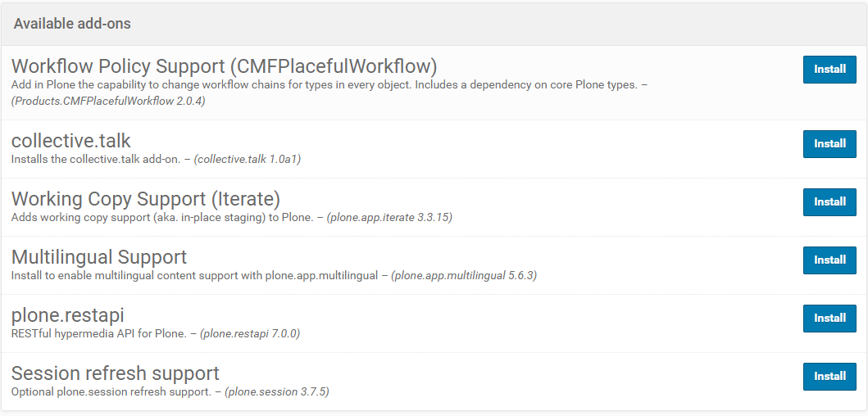Install Session refresh support add-on
Image resolution: width=868 pixels, height=416 pixels.
[829, 376]
